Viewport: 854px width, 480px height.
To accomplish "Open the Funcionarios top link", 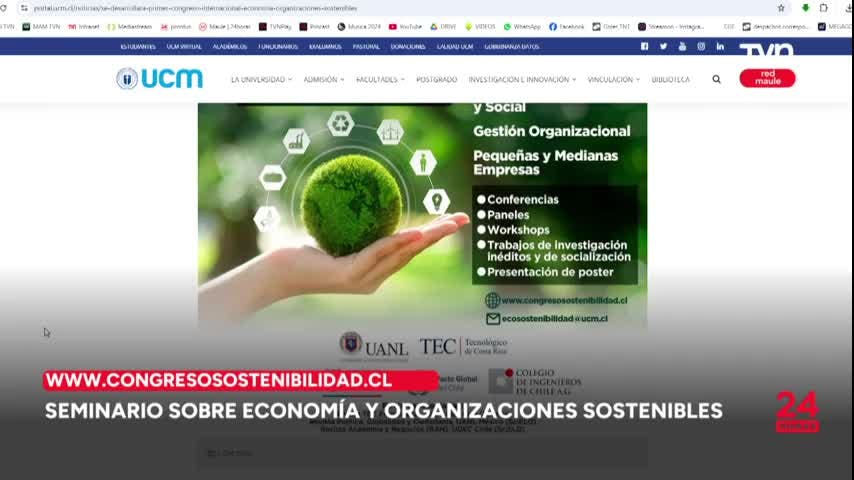I will tap(278, 47).
